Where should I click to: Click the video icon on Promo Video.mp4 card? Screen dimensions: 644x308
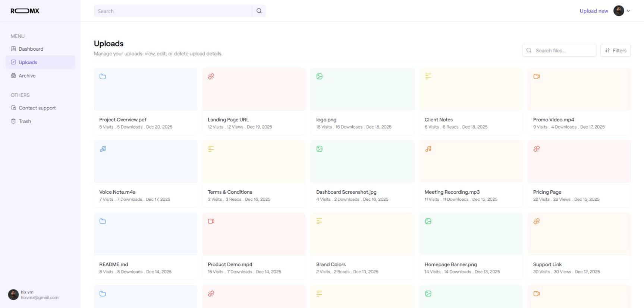tap(537, 77)
